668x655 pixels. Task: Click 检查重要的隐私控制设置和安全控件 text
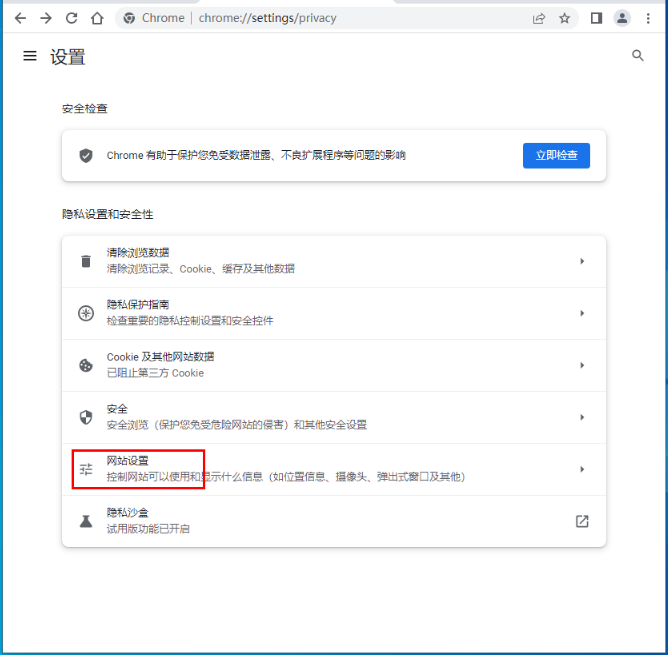coord(190,321)
